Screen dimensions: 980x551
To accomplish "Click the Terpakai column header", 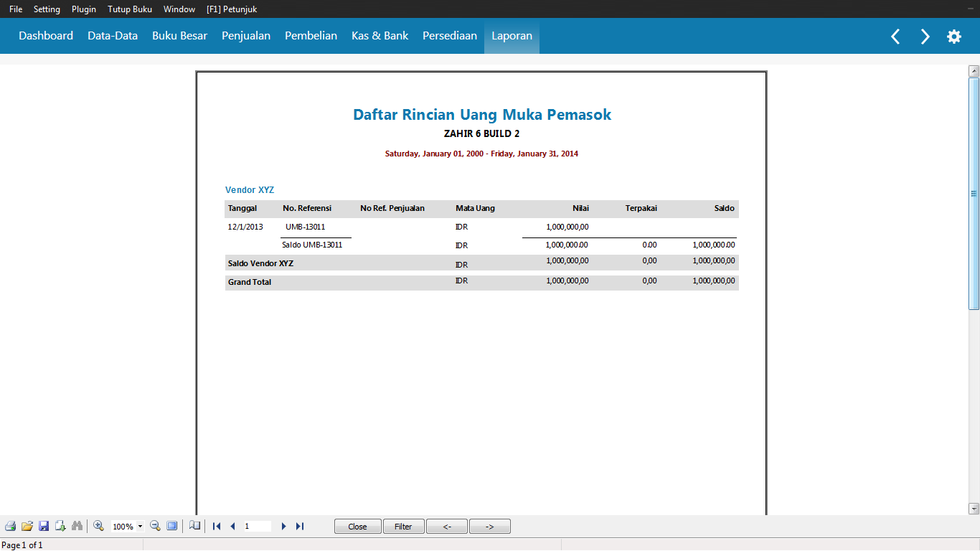I will 641,208.
